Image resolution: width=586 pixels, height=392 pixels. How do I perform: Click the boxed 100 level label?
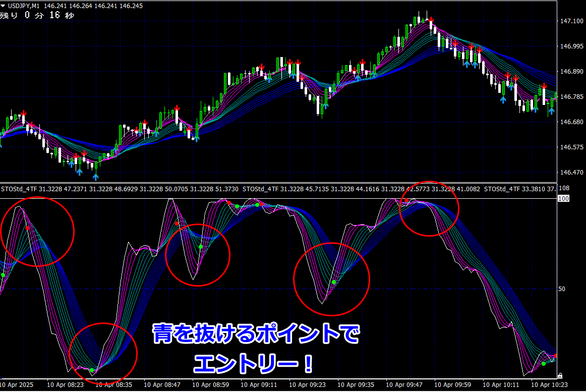(x=563, y=198)
